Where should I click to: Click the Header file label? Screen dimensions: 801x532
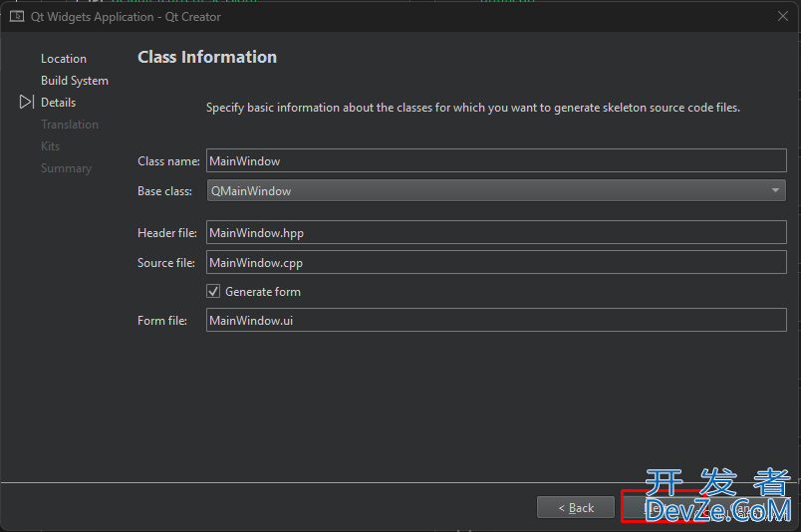[x=167, y=232]
